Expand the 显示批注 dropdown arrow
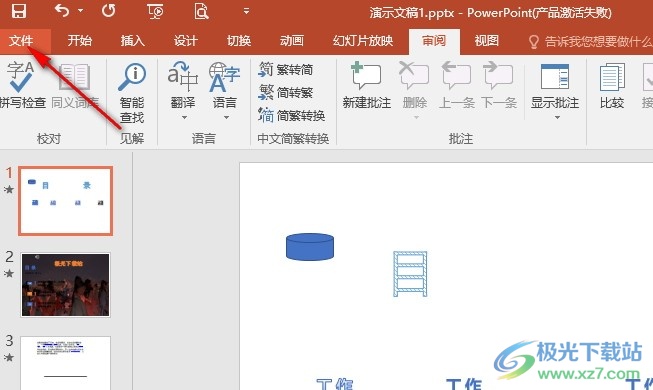This screenshot has width=653, height=390. click(x=557, y=118)
